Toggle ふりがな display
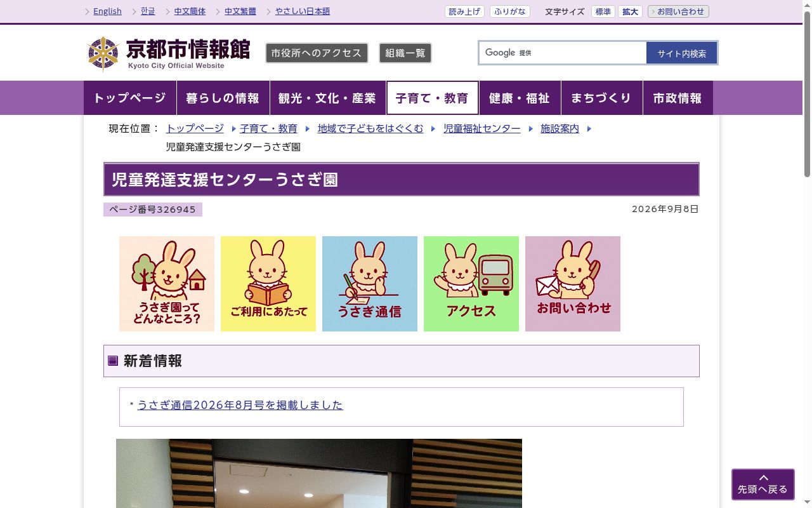812x508 pixels. click(x=509, y=11)
